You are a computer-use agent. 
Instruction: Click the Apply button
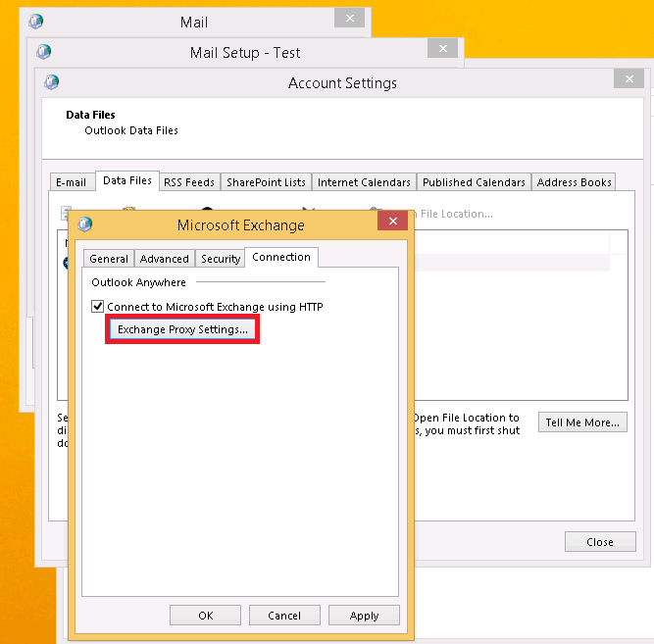pyautogui.click(x=364, y=616)
